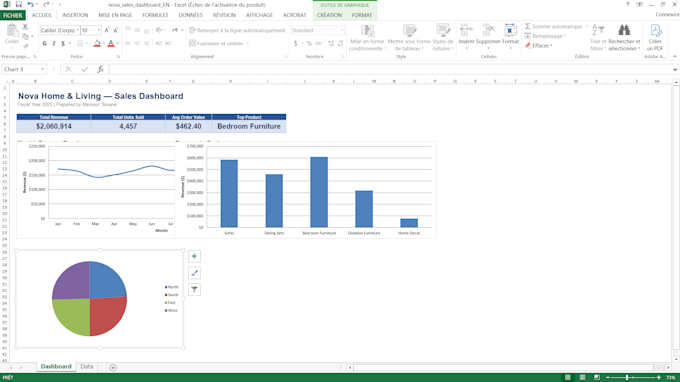Viewport: 680px width, 382px height.
Task: Click the Format cells button
Action: [x=510, y=36]
